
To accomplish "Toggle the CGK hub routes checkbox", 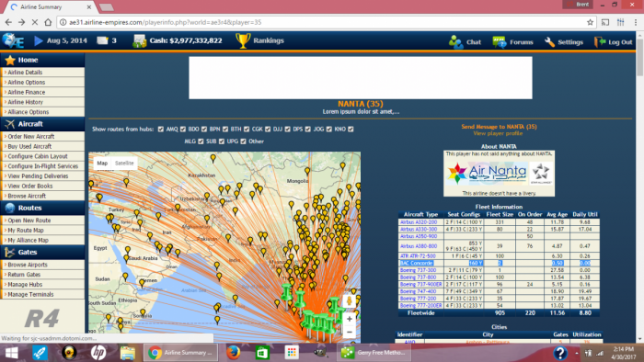I will 247,130.
